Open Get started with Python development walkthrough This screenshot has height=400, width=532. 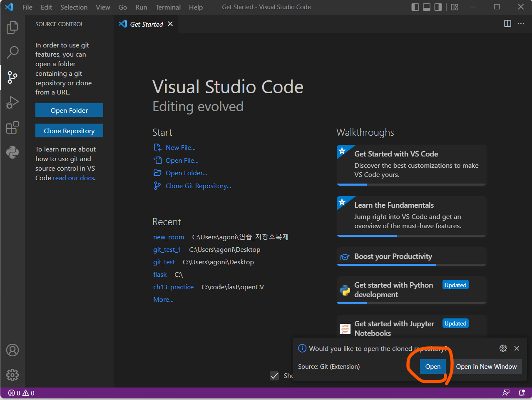[x=411, y=290]
